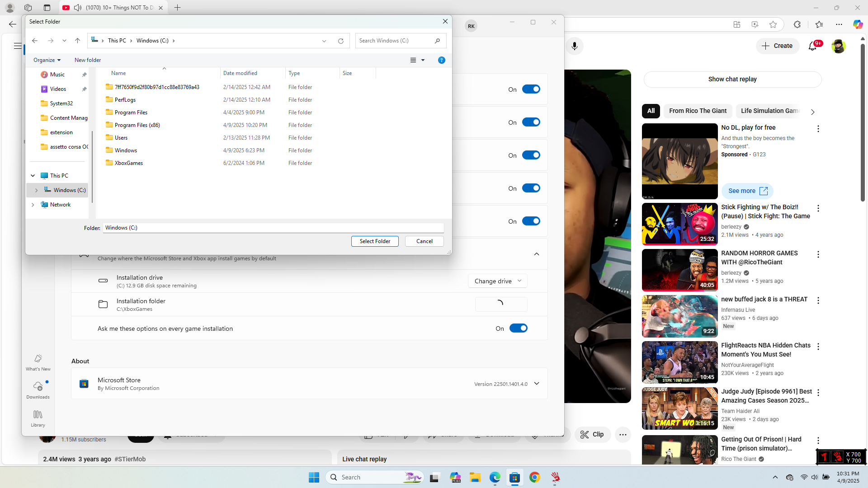Screen dimensions: 868x488
Task: Create a New folder
Action: (88, 60)
